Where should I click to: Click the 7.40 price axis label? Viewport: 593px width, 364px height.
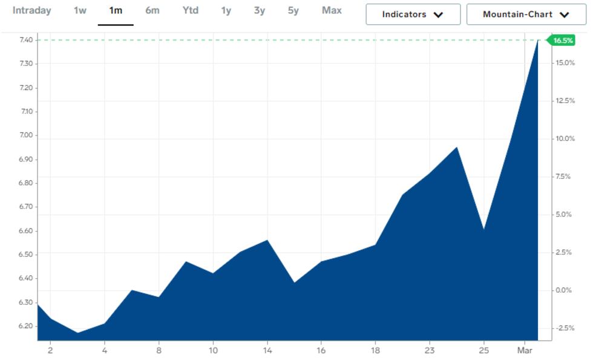click(26, 40)
